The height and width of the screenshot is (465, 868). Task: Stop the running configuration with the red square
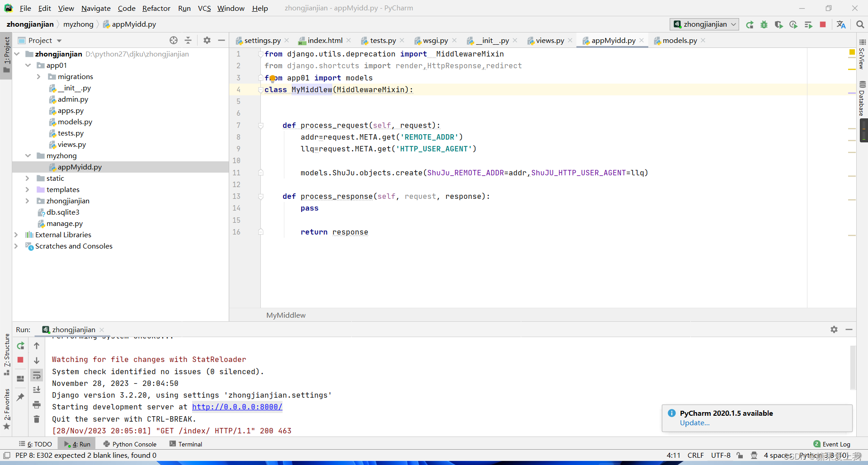(x=823, y=24)
